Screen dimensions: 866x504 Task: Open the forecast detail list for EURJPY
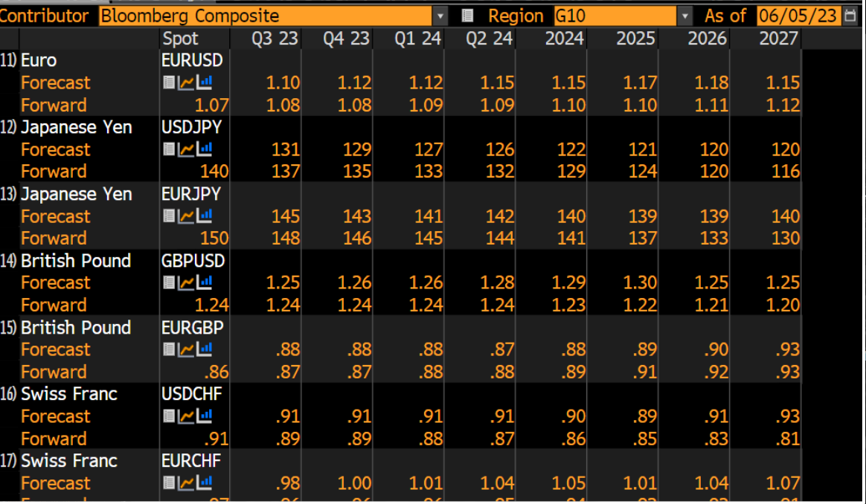168,216
